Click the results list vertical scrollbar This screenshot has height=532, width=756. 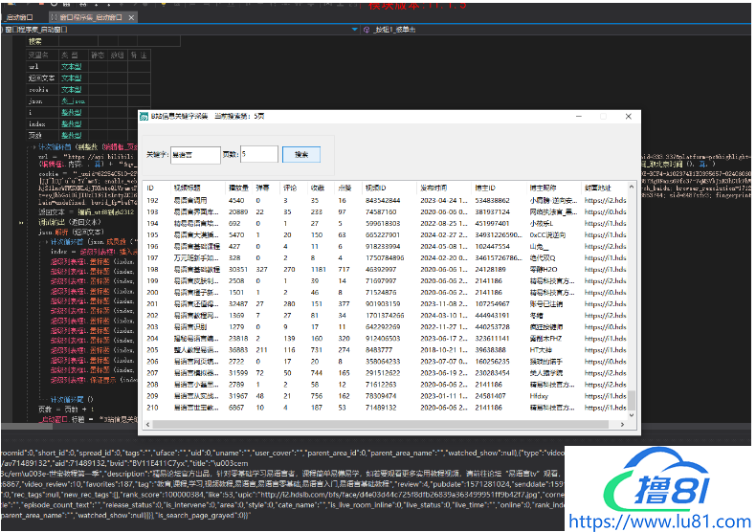tap(630, 297)
